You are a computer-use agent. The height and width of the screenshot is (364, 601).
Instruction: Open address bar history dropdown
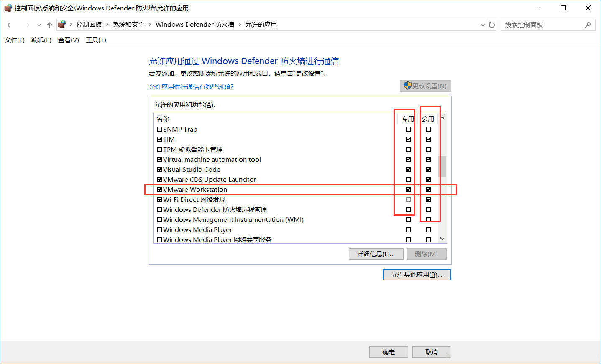pyautogui.click(x=483, y=25)
